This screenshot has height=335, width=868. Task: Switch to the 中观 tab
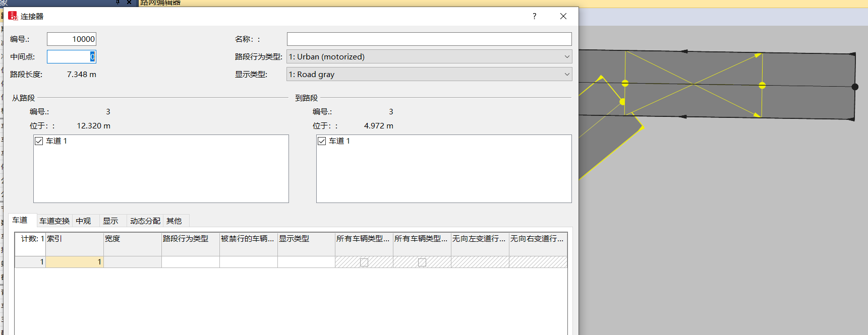[84, 221]
